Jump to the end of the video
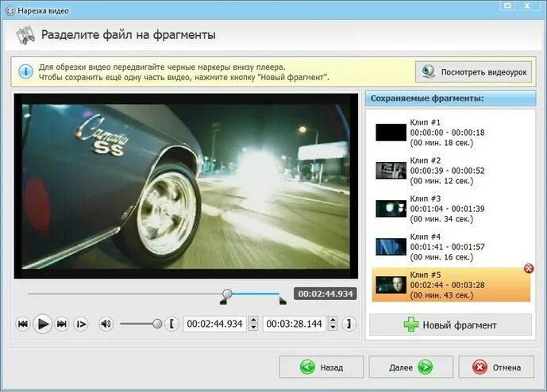This screenshot has width=547, height=392. pyautogui.click(x=62, y=324)
